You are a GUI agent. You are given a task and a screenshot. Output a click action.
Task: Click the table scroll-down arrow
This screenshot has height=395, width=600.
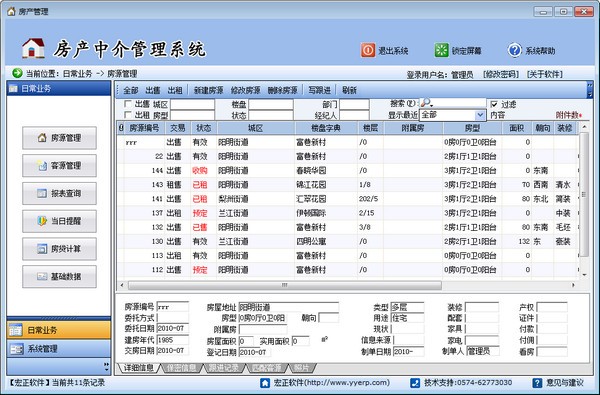point(584,275)
